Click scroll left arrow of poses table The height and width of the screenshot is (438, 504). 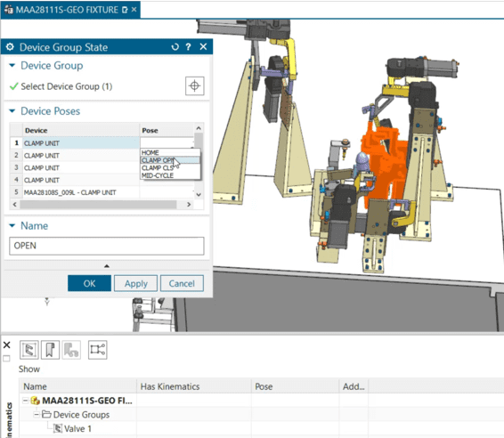point(14,205)
